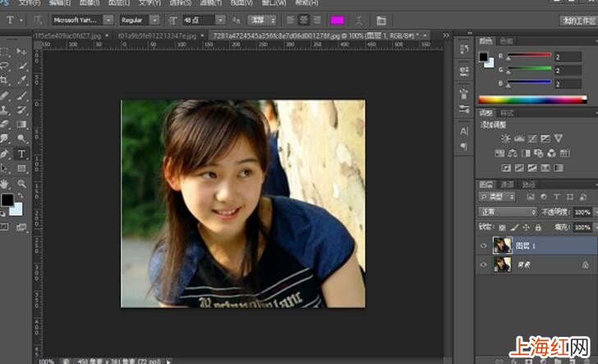Image resolution: width=598 pixels, height=364 pixels.
Task: Toggle type layer filter in Layers panel
Action: [556, 197]
